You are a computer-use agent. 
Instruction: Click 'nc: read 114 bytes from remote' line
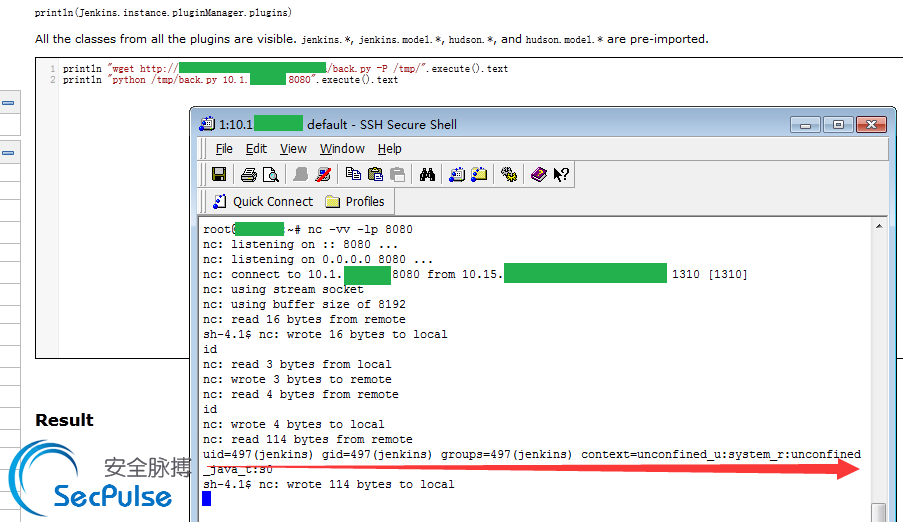click(308, 439)
